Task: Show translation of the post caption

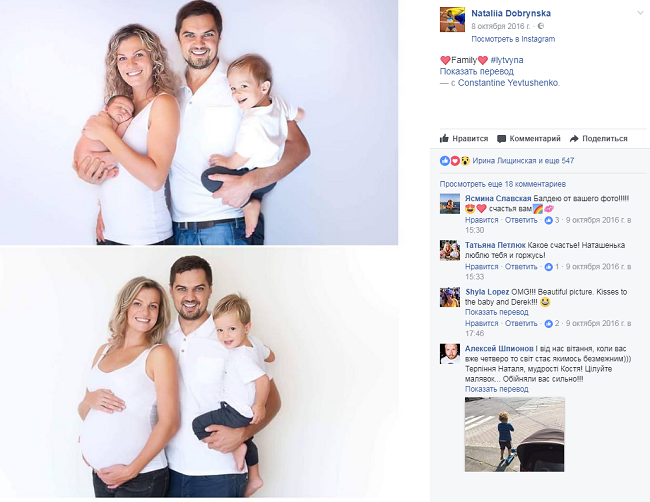Action: click(x=476, y=71)
